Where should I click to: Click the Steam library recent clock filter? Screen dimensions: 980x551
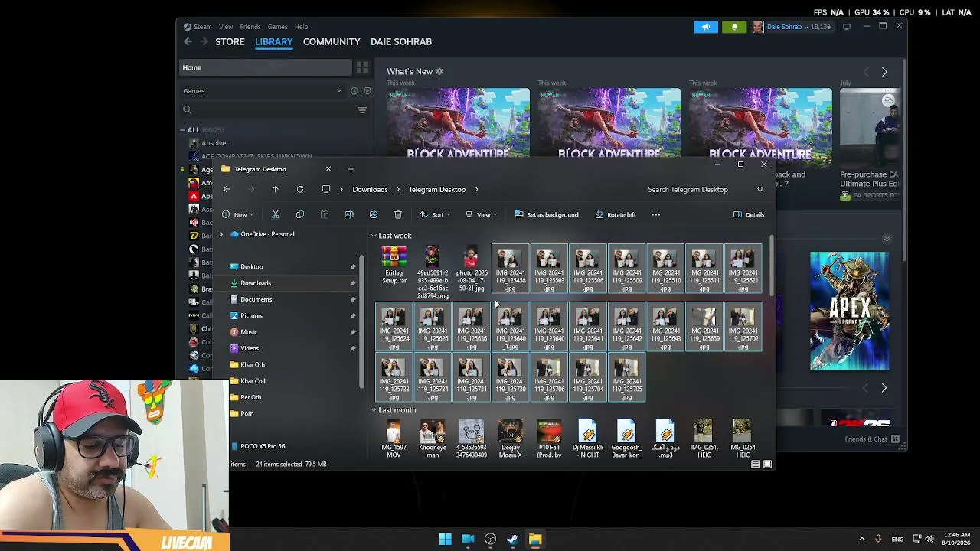[x=354, y=91]
